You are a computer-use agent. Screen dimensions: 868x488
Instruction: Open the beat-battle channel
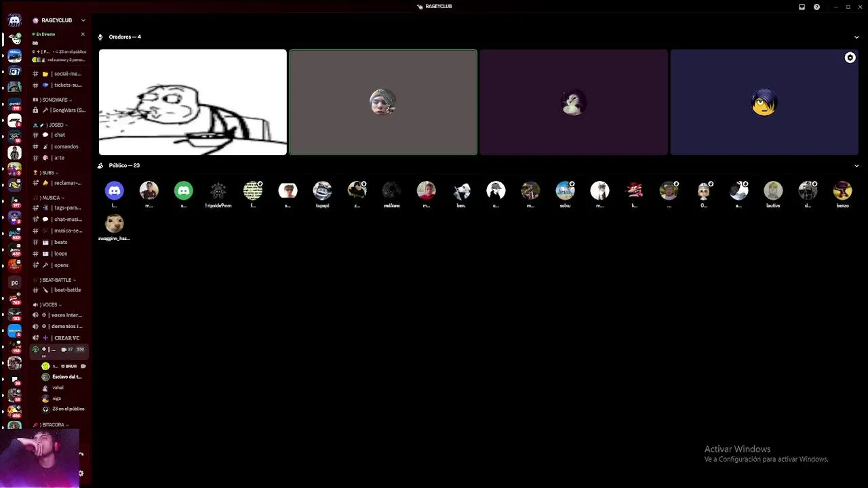[x=59, y=290]
